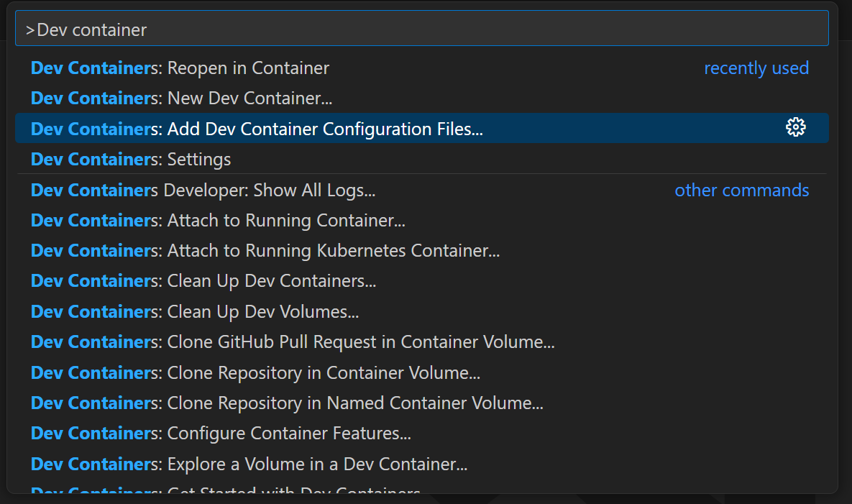Open Dev Containers: Settings
The image size is (852, 504).
(x=131, y=159)
